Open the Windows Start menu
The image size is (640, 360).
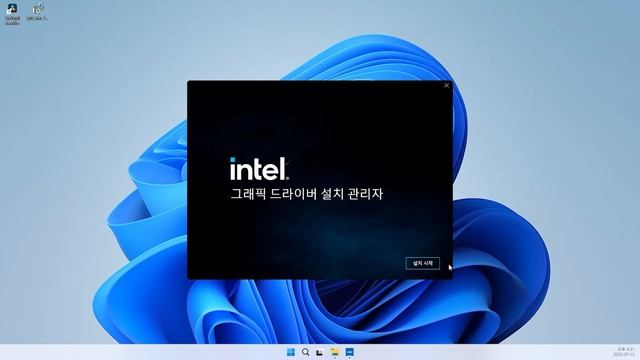[x=291, y=352]
